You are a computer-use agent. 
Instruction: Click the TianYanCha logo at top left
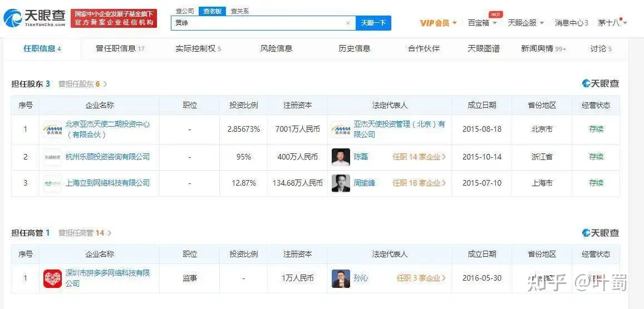click(35, 19)
